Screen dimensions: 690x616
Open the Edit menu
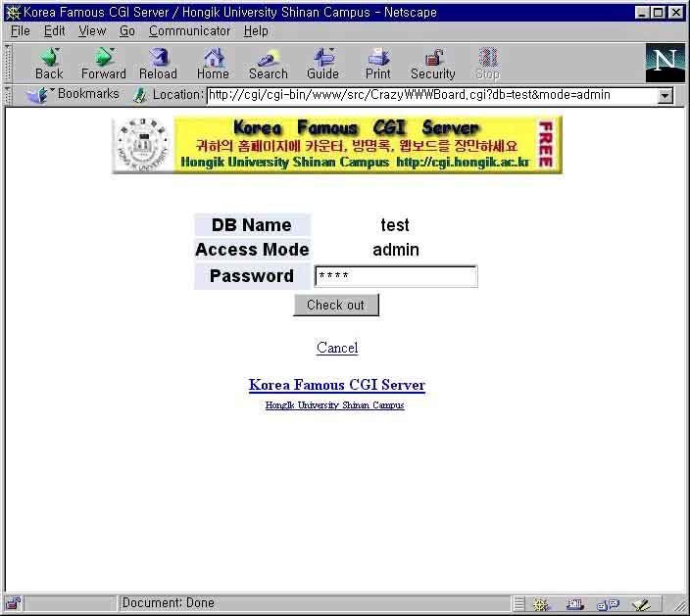(54, 31)
